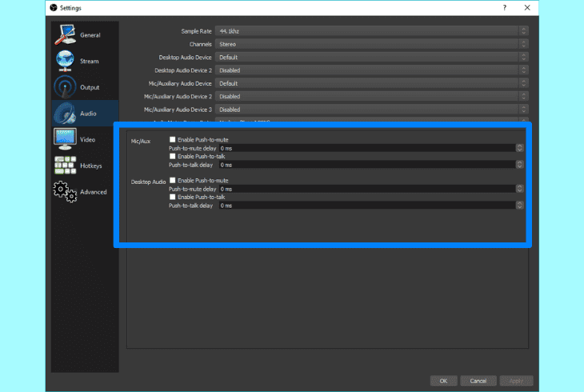Switch to the Video tab label
Viewport: 584px width, 392px height.
pos(87,139)
